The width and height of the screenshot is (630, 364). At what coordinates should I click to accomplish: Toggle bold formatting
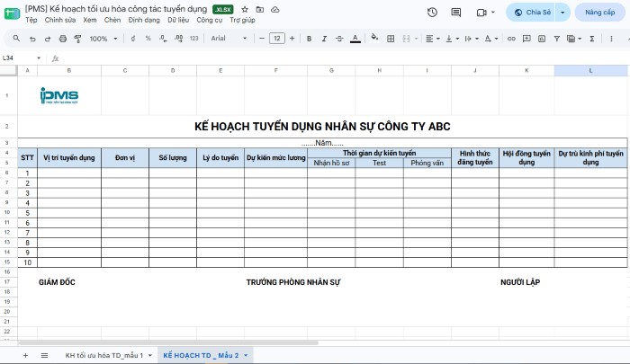click(309, 39)
